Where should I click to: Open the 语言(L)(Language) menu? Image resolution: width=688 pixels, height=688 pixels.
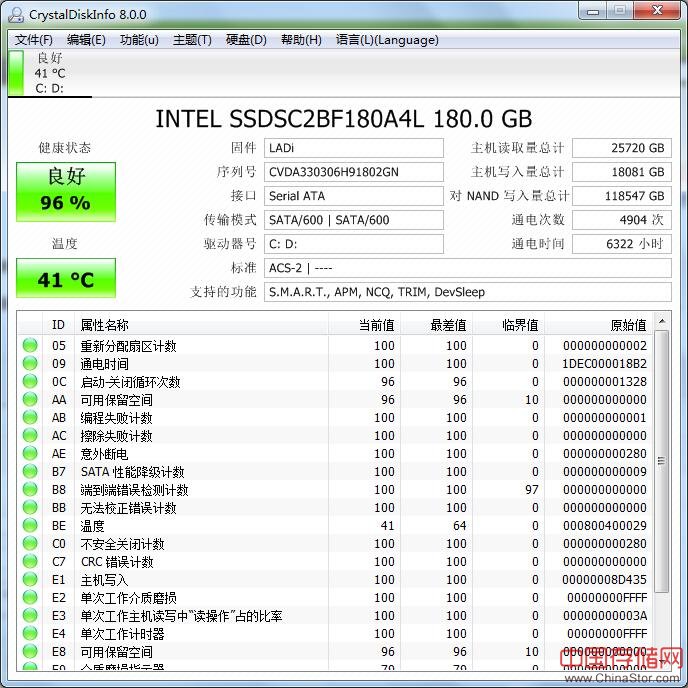[387, 40]
